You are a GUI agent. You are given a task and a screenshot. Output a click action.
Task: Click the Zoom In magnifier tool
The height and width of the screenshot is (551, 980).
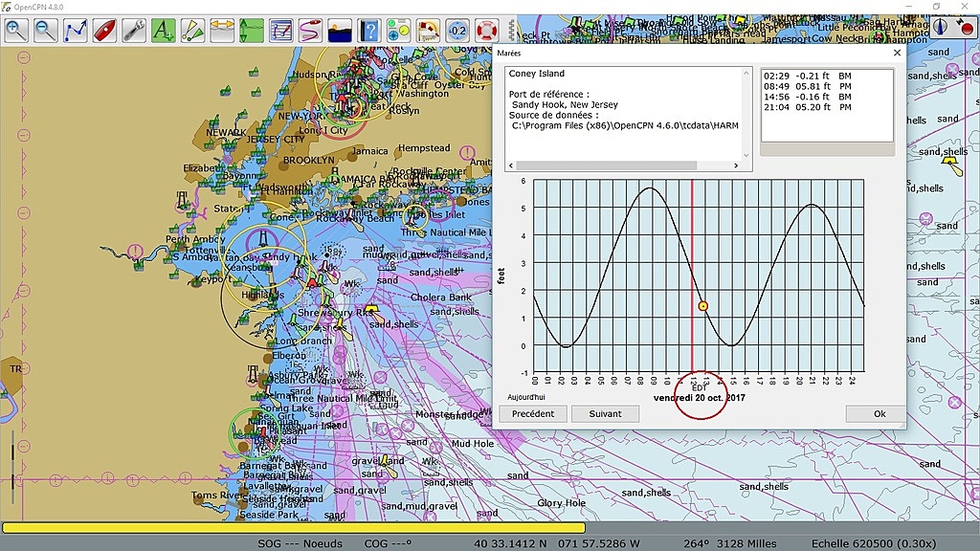pos(16,30)
